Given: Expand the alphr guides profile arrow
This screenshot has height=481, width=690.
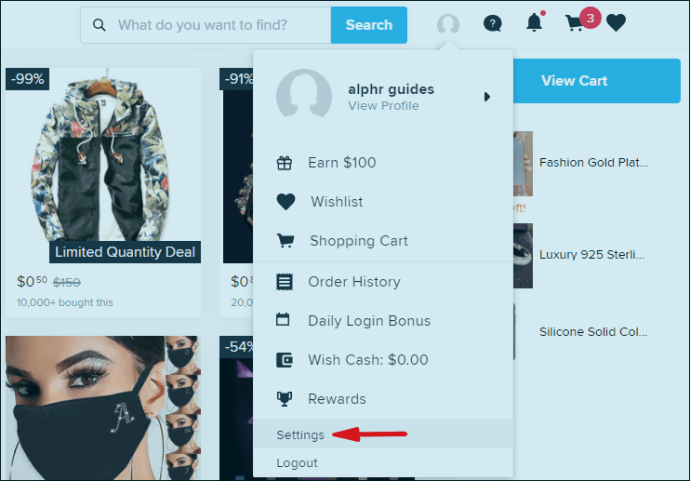Looking at the screenshot, I should (487, 96).
